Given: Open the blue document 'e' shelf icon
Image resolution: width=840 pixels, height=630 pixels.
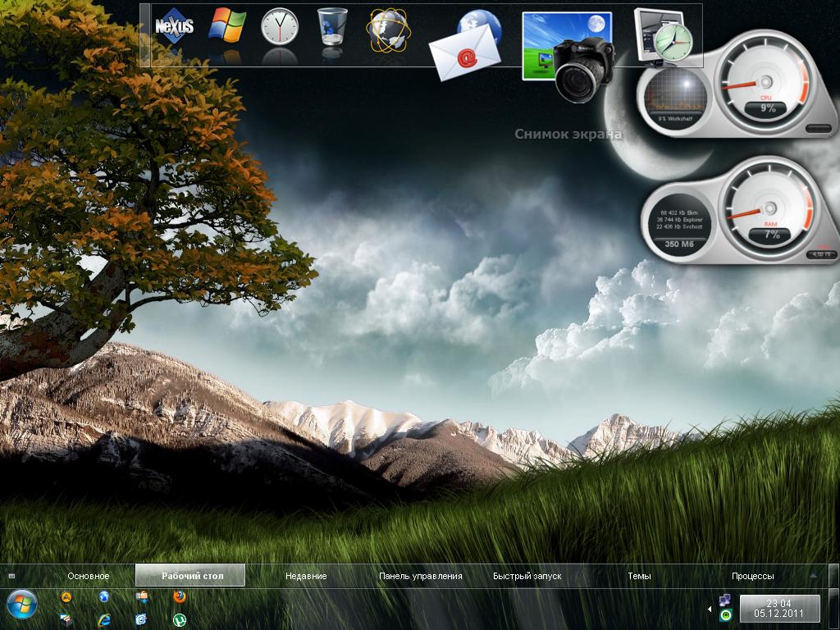Looking at the screenshot, I should click(x=141, y=620).
